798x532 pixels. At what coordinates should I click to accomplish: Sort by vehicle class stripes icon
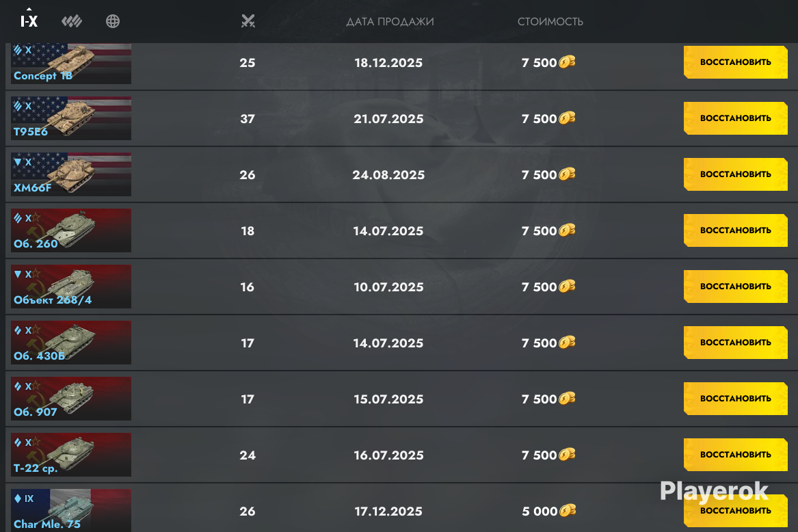click(72, 21)
